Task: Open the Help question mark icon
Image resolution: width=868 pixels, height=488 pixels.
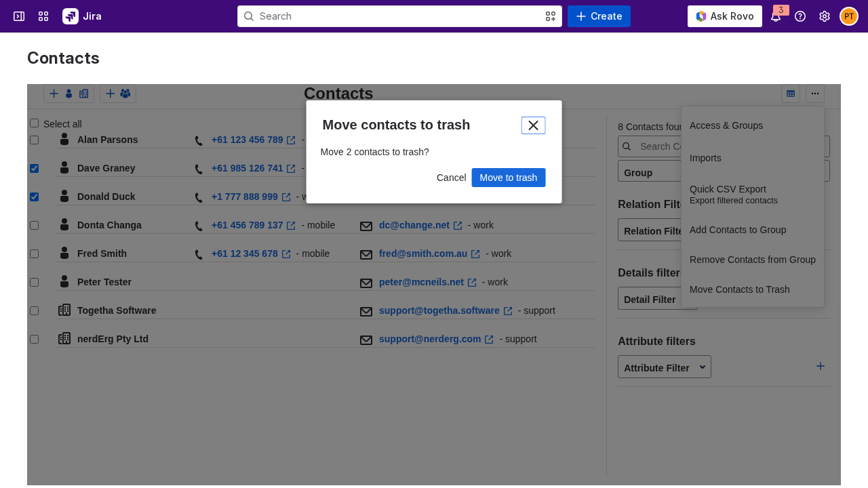Action: point(800,16)
